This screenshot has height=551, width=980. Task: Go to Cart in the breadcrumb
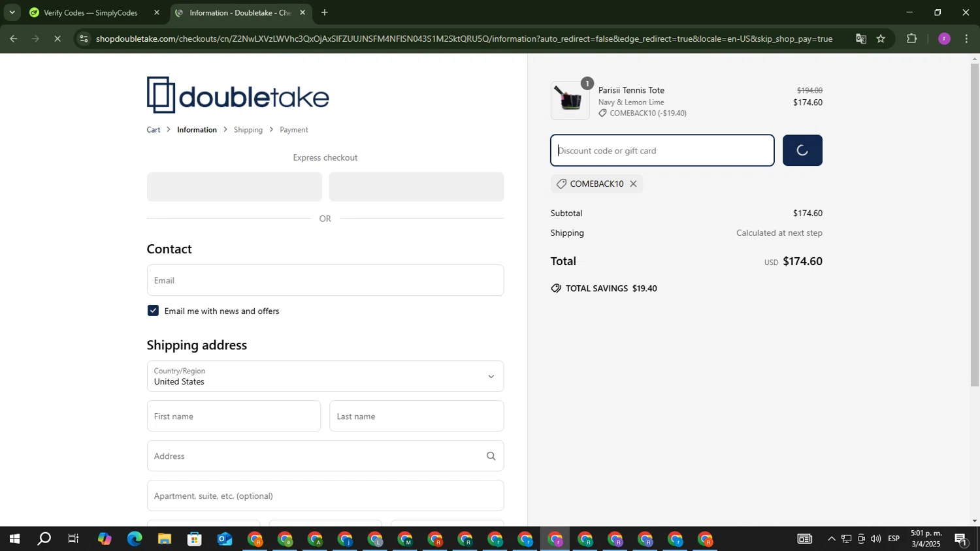154,130
